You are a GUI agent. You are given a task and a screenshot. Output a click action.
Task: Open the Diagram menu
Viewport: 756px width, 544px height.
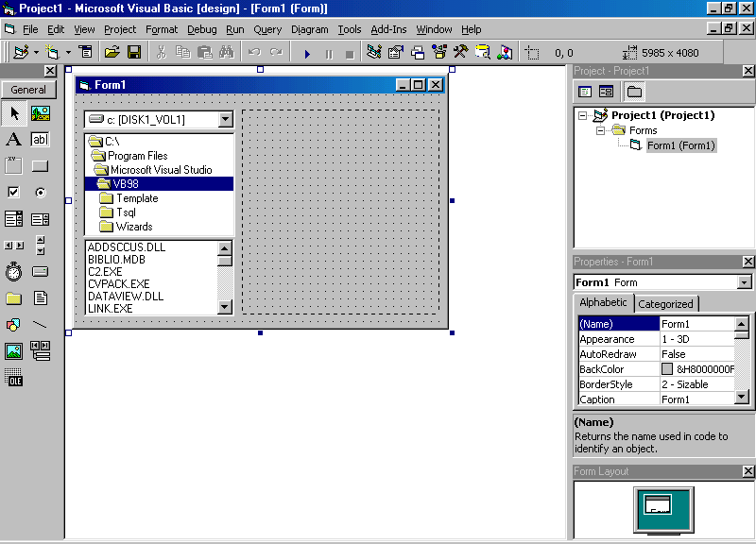click(x=310, y=29)
